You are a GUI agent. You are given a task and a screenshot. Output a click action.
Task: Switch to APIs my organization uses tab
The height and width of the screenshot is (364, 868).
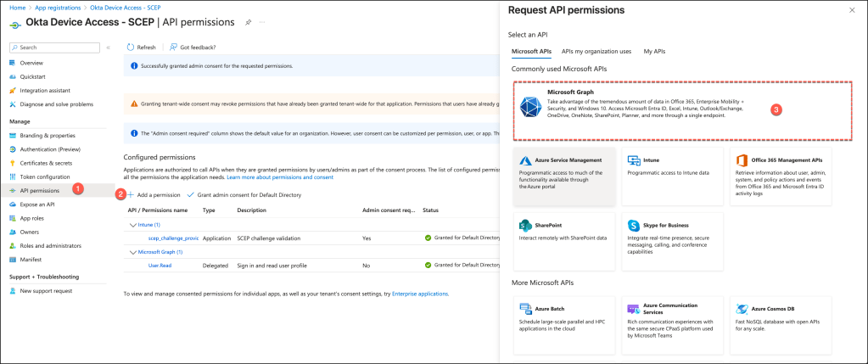click(596, 52)
